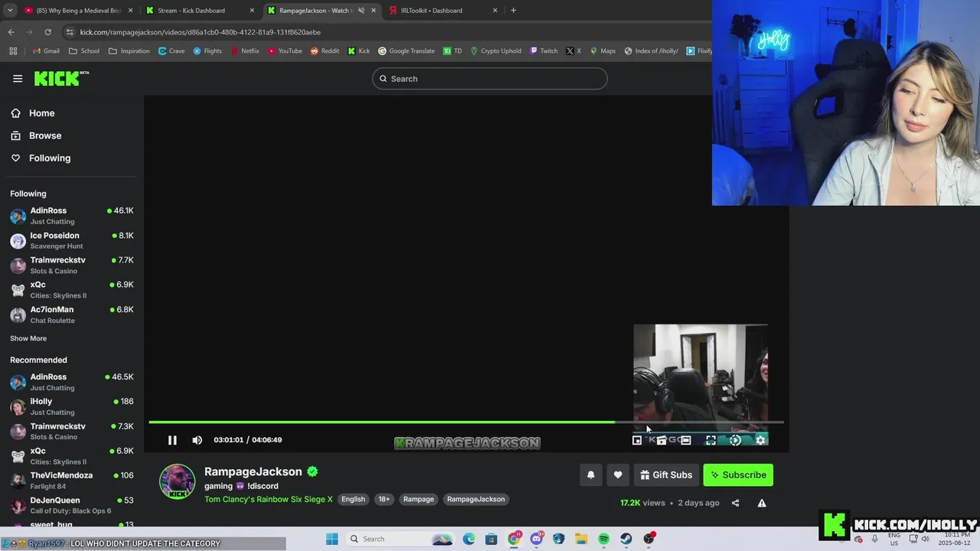Open Reddit bookmark
The width and height of the screenshot is (980, 551).
[x=325, y=51]
